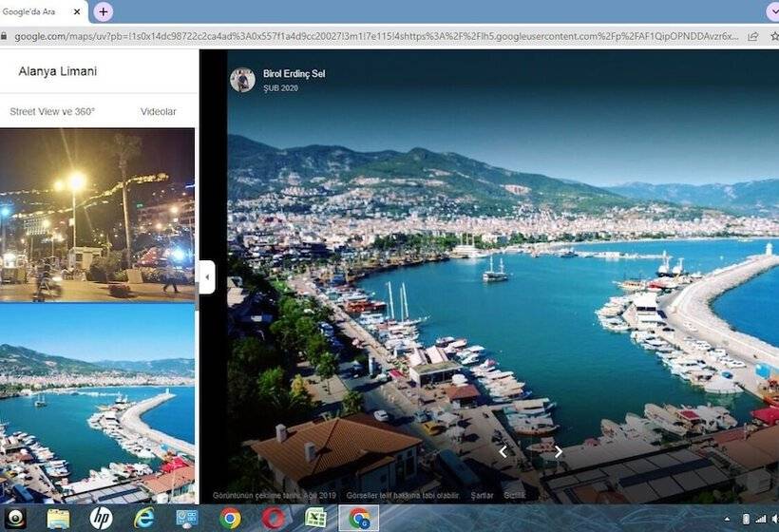Click the next photo arrow

point(559,452)
